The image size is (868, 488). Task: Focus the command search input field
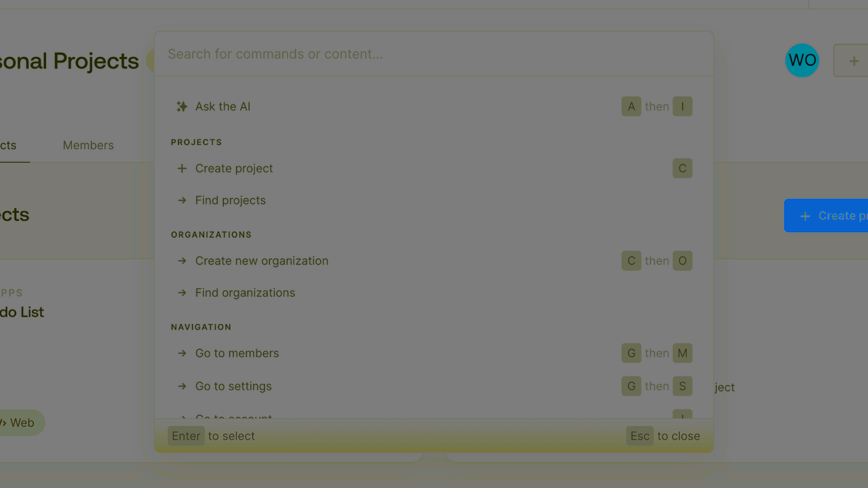point(434,54)
